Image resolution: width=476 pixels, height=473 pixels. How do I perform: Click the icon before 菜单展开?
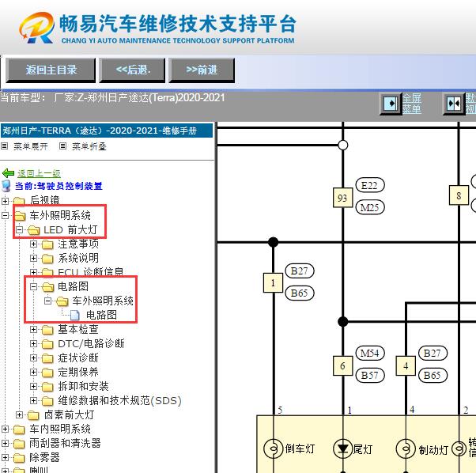(x=4, y=146)
